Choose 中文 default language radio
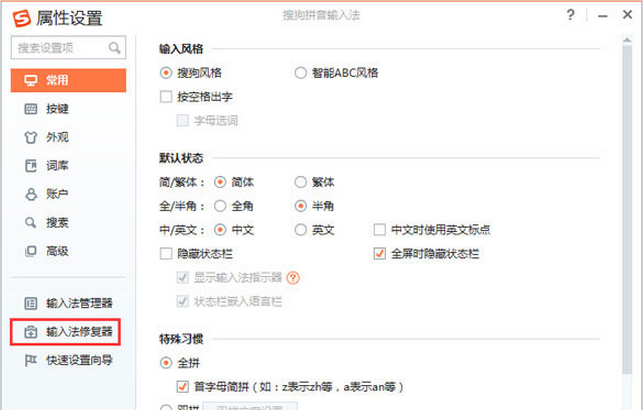The width and height of the screenshot is (643, 410). pyautogui.click(x=220, y=230)
